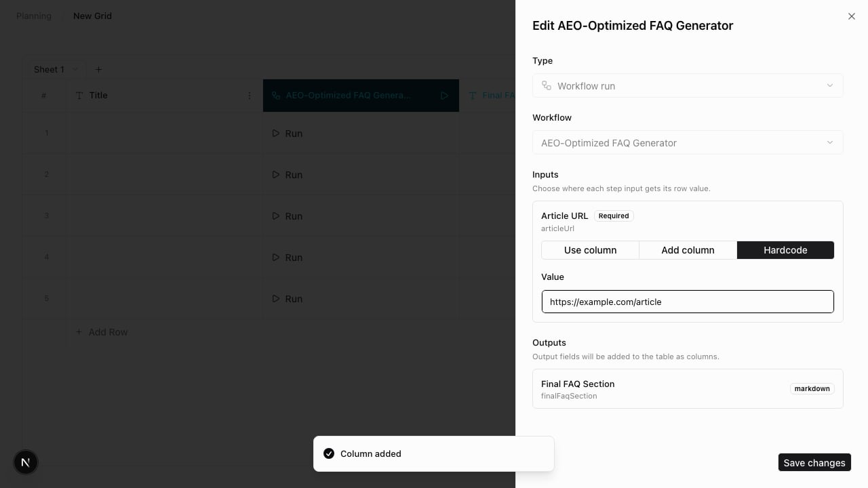The height and width of the screenshot is (488, 868).
Task: Click Run in row 2
Action: point(287,175)
